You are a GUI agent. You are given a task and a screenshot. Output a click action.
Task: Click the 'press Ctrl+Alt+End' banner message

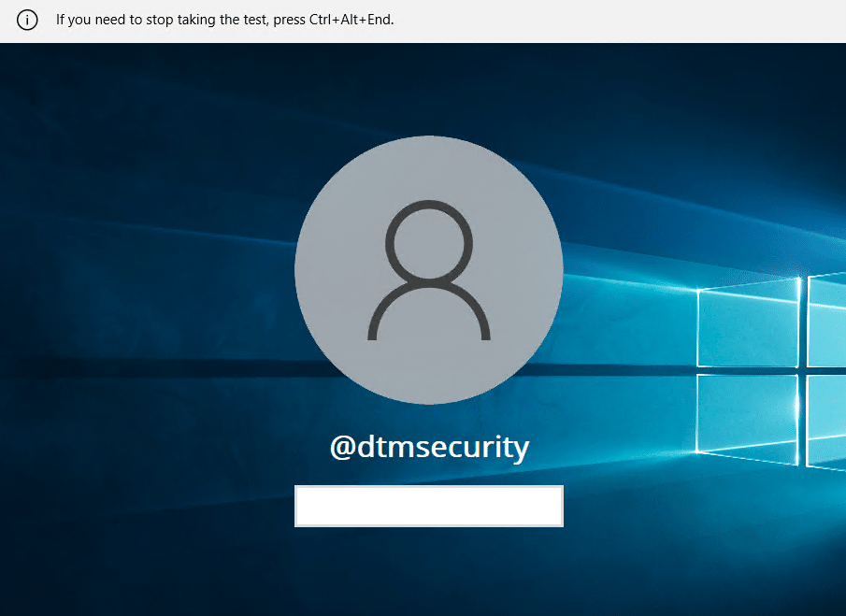225,20
